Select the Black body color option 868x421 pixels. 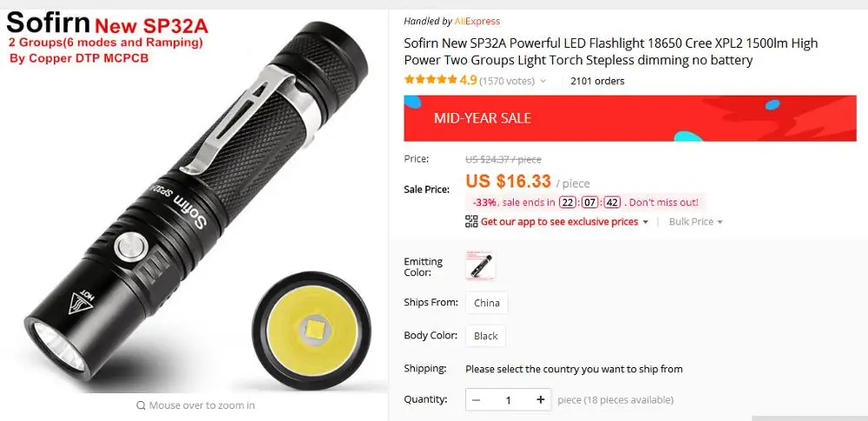tap(485, 336)
